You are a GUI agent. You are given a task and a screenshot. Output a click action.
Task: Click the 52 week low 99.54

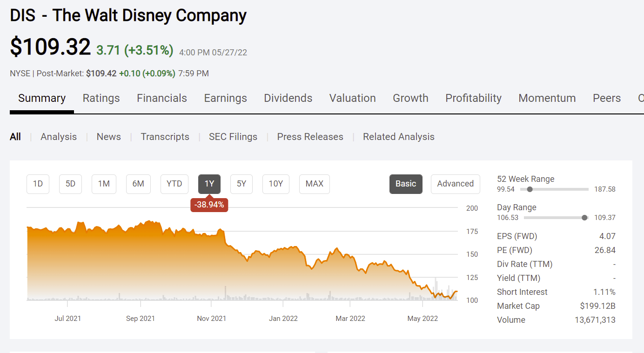point(506,189)
